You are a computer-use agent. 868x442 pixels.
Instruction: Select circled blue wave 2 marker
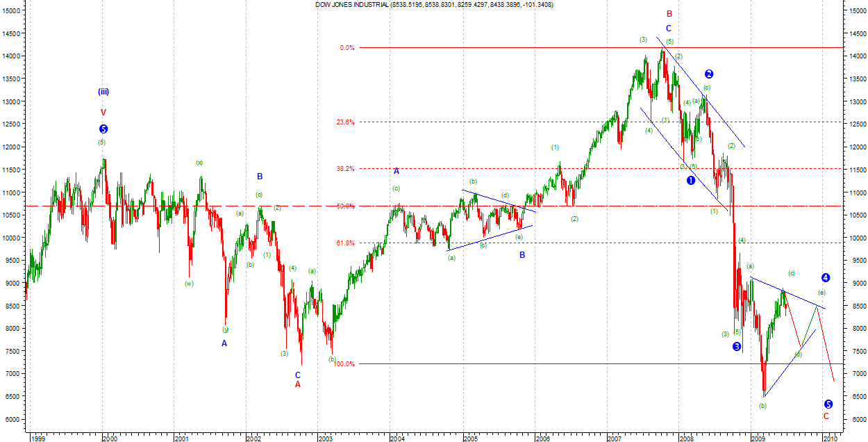click(709, 74)
